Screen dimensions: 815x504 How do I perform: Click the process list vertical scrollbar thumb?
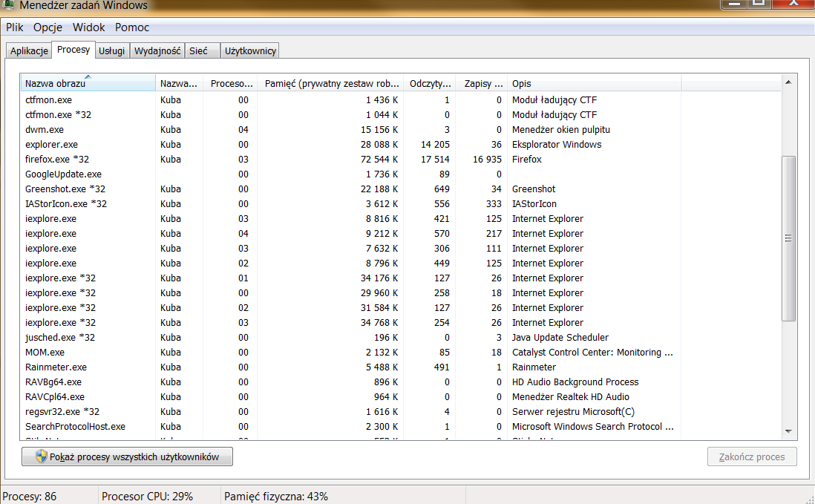788,238
